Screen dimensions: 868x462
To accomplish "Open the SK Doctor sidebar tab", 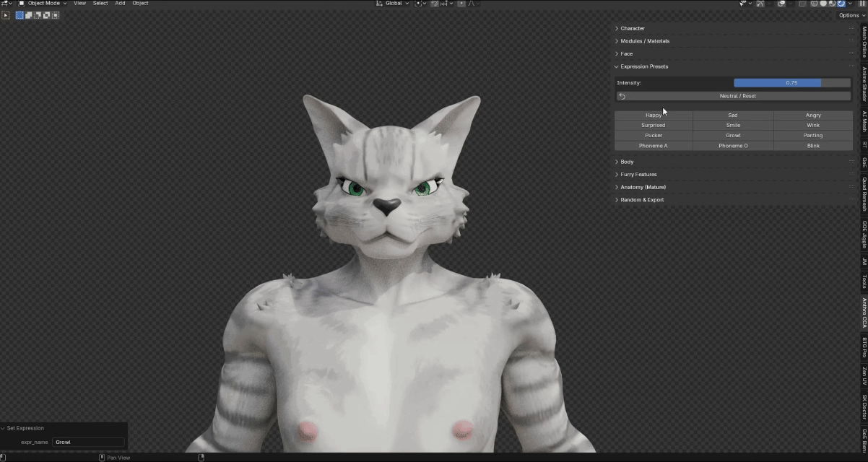I will click(864, 407).
